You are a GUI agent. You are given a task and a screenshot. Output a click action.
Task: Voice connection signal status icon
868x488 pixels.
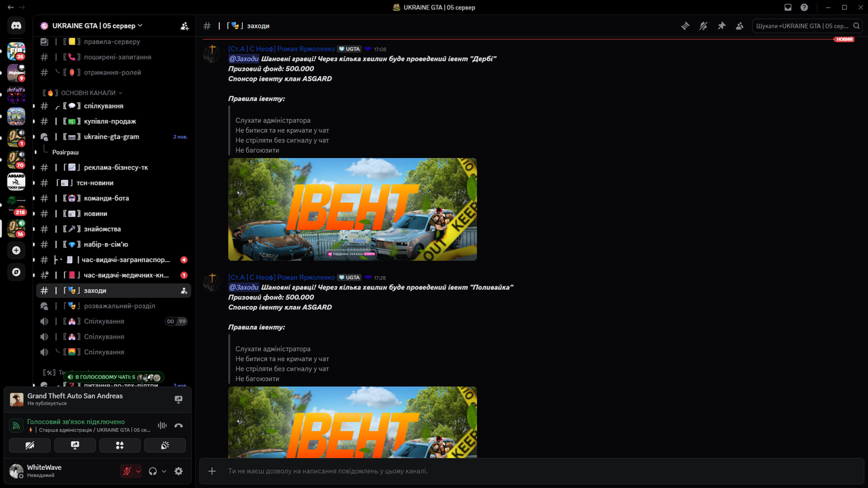tap(16, 426)
